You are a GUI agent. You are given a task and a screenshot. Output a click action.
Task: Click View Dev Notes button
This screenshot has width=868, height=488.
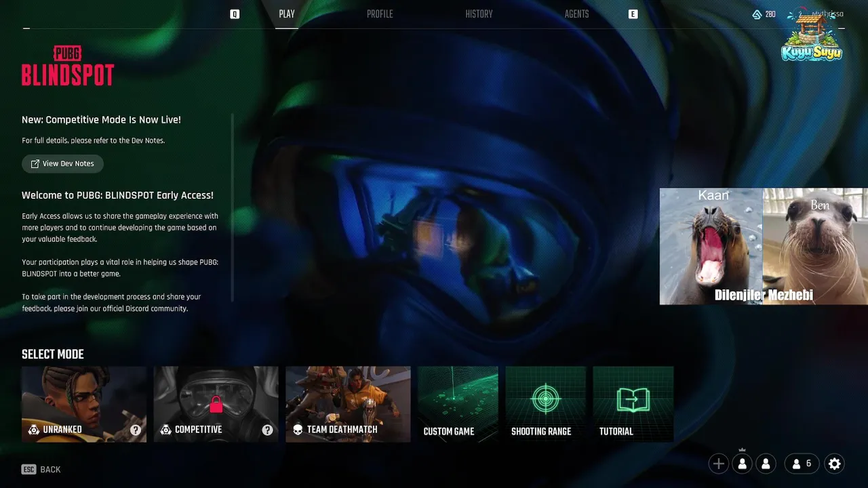coord(62,164)
